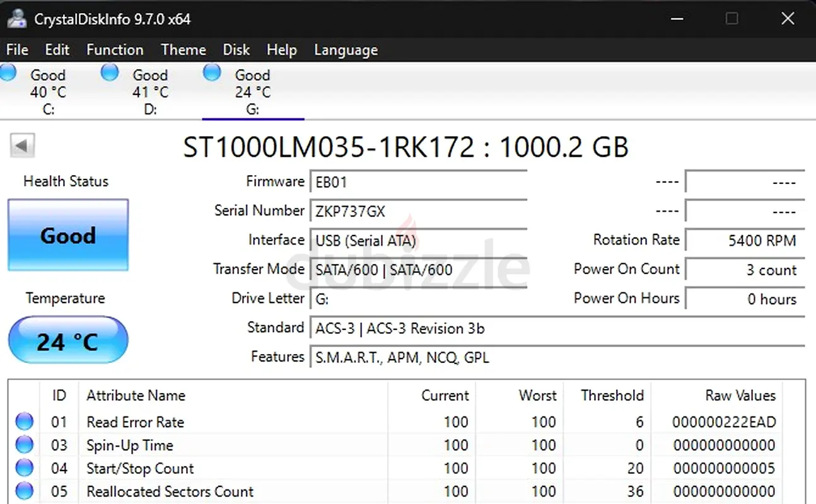
Task: Open the Language menu
Action: click(346, 50)
